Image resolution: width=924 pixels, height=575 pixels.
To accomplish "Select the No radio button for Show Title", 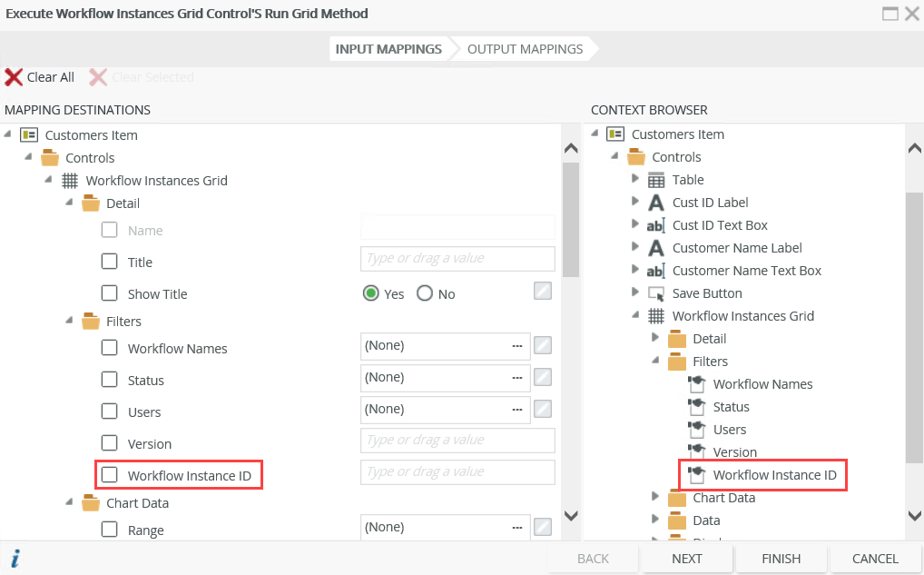I will point(425,293).
